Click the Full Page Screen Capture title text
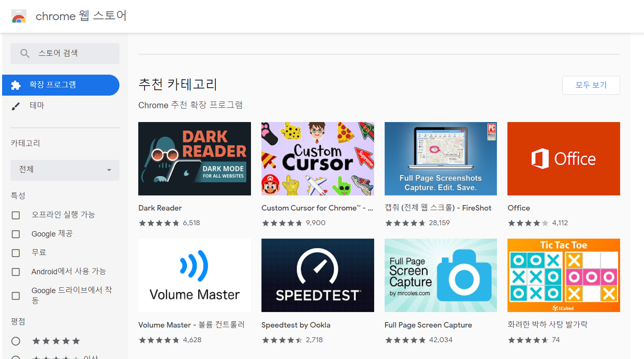 click(428, 325)
